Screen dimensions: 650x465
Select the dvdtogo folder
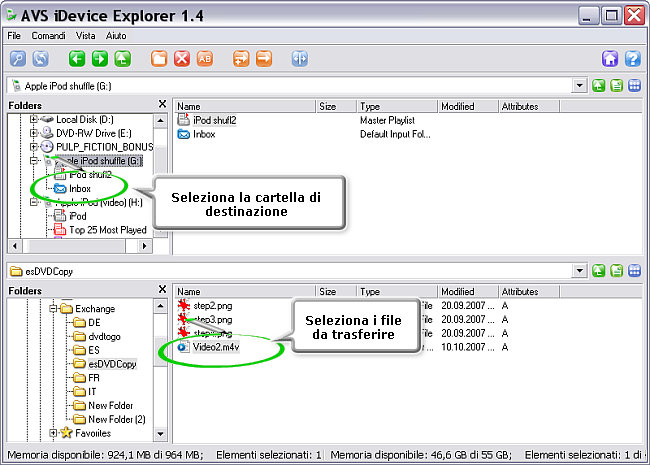pos(104,337)
